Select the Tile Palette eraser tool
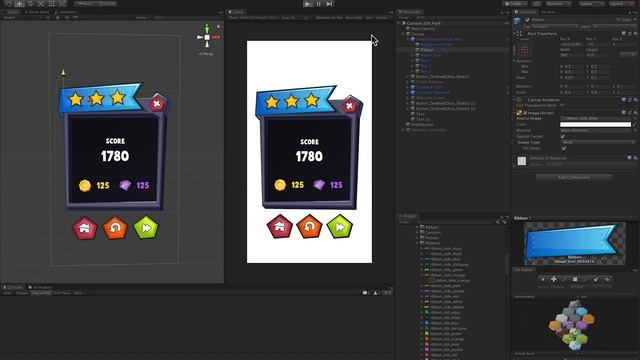This screenshot has width=640, height=360. point(596,279)
